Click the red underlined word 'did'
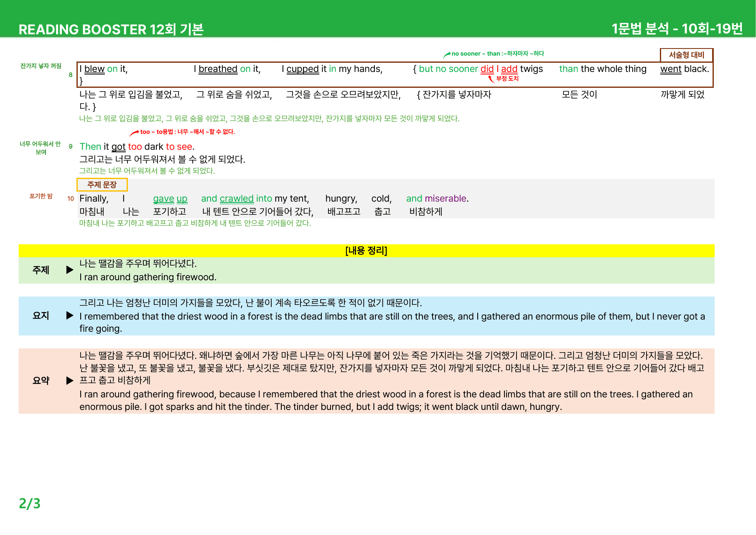 pos(487,69)
